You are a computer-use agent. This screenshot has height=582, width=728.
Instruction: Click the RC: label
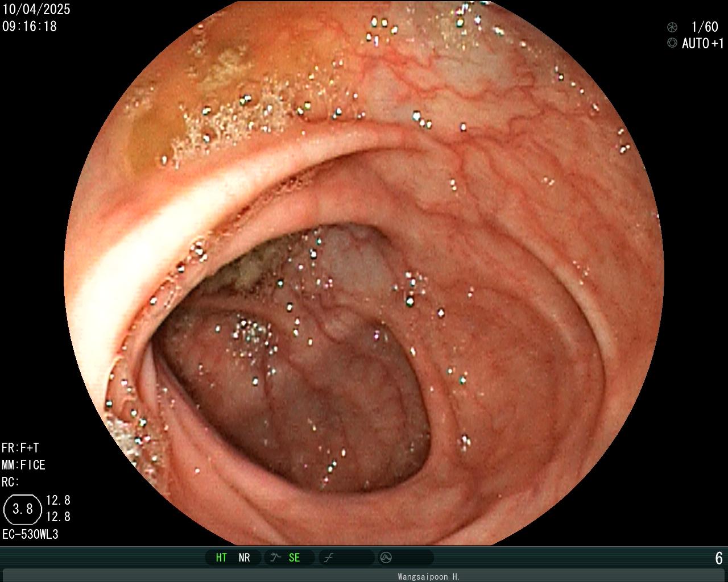point(10,482)
